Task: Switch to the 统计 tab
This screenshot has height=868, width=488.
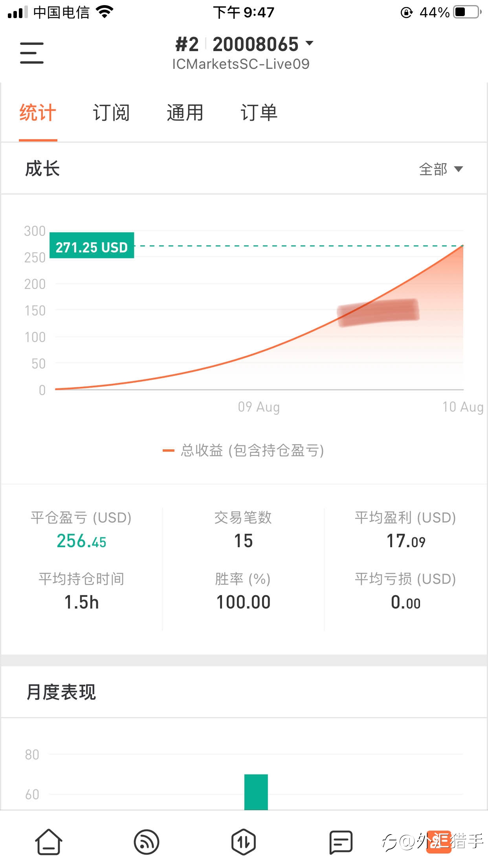Action: click(x=38, y=113)
